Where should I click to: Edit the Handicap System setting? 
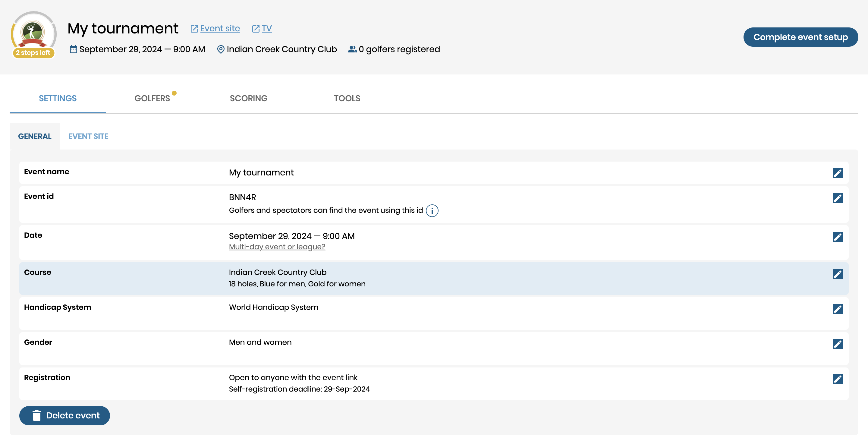(837, 309)
